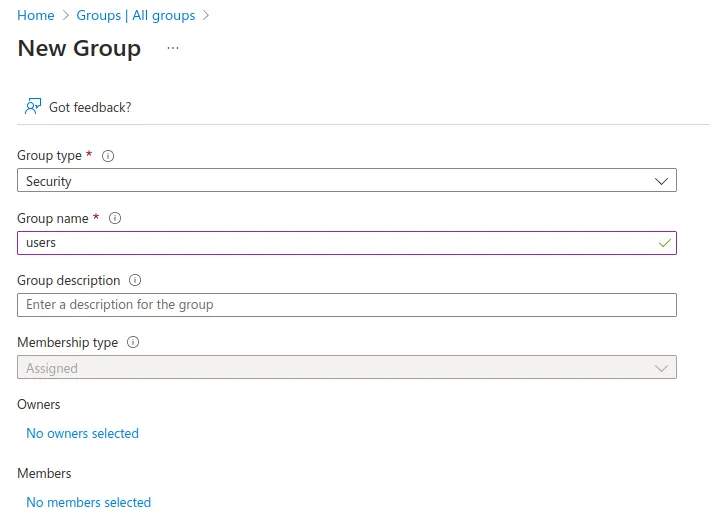Click into the Group description field
Image resolution: width=710 pixels, height=530 pixels.
pos(346,305)
